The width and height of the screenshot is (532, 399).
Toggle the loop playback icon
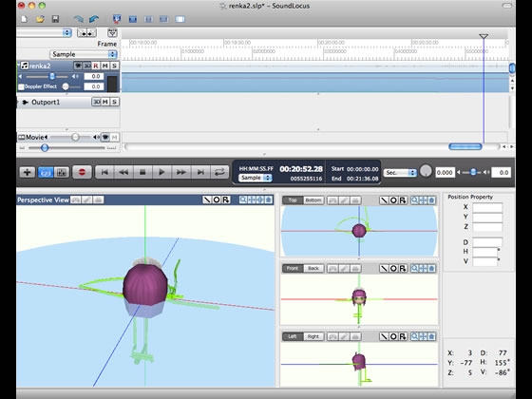point(219,172)
